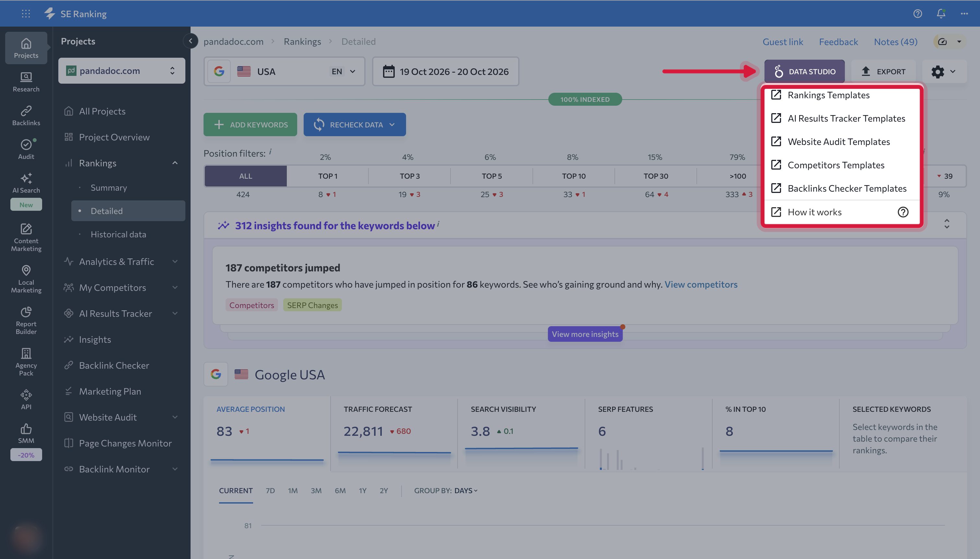Select the TOP 5 position filter

tap(492, 176)
